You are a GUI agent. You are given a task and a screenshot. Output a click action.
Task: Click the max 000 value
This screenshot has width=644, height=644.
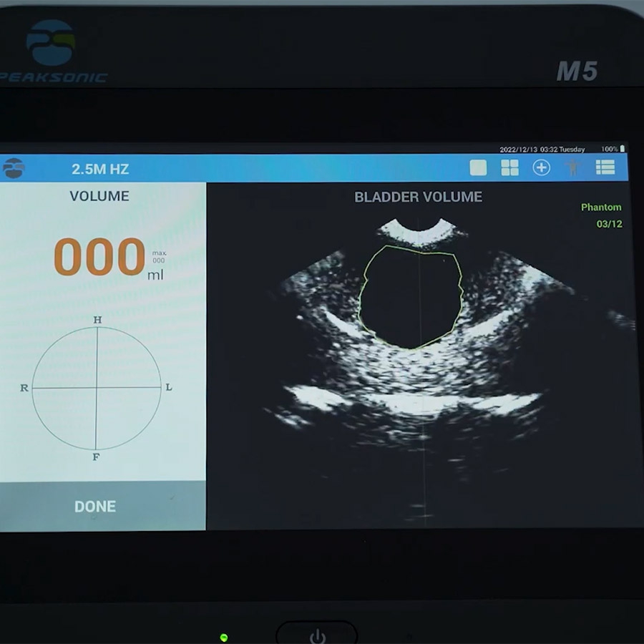point(158,257)
